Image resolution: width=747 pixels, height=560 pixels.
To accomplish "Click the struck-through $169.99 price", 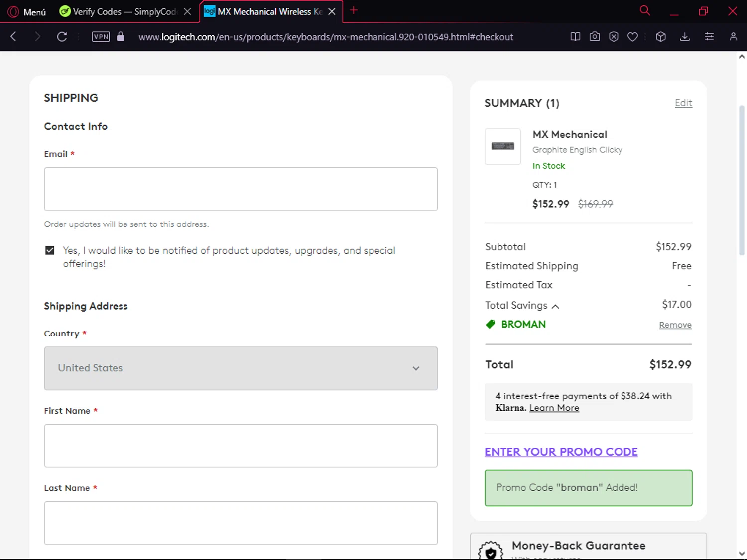I will click(x=595, y=204).
